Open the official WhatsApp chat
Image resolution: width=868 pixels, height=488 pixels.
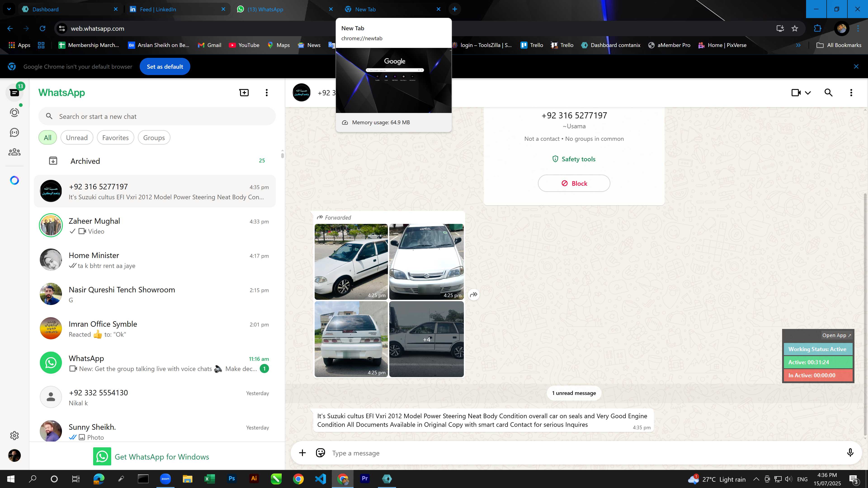coord(155,363)
